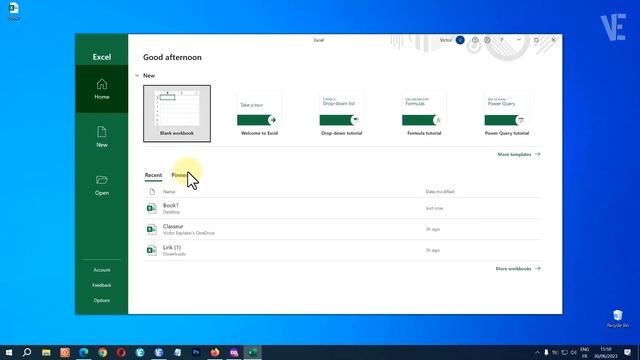The image size is (640, 360).
Task: Open the Victor account profile avatar
Action: click(460, 40)
